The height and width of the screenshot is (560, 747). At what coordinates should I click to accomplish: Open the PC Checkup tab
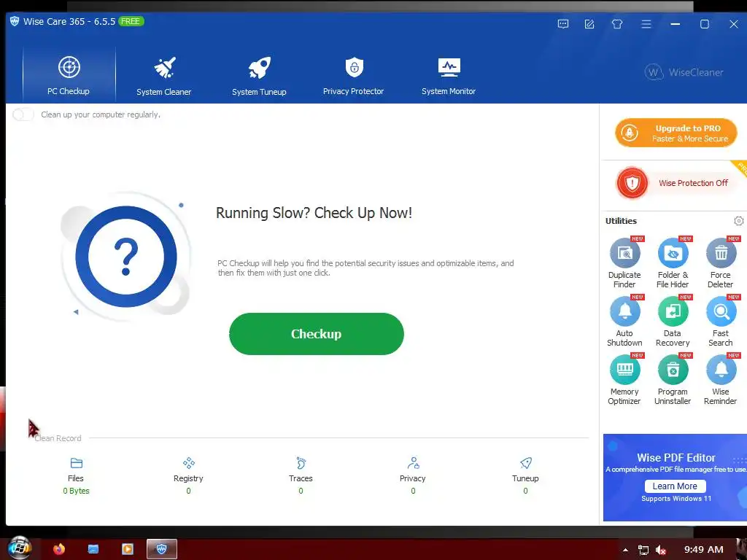[69, 75]
